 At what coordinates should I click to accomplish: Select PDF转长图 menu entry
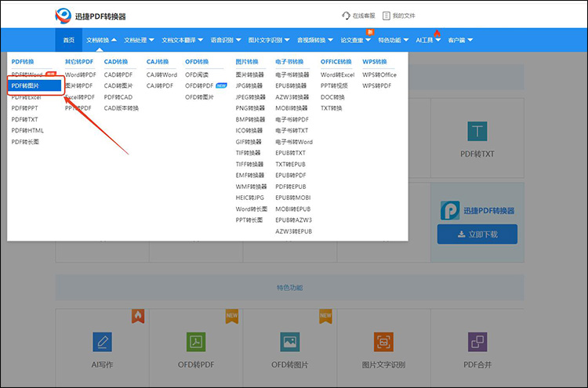[25, 142]
